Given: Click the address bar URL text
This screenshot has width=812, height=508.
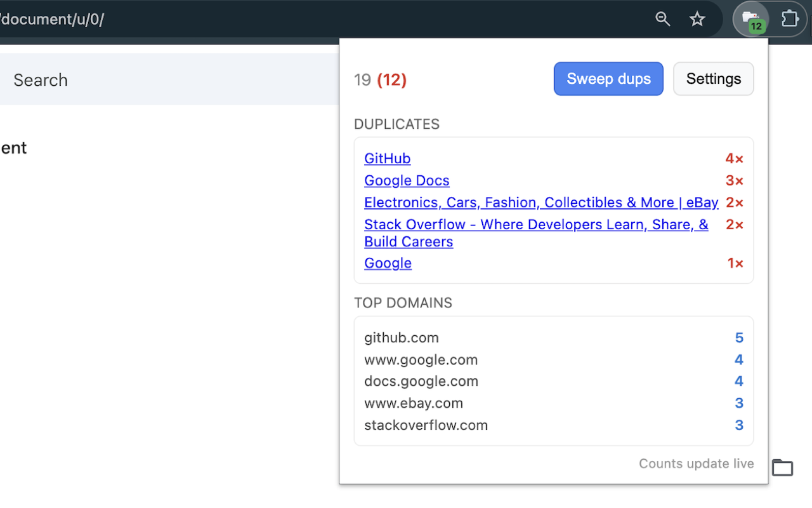Looking at the screenshot, I should [x=52, y=19].
